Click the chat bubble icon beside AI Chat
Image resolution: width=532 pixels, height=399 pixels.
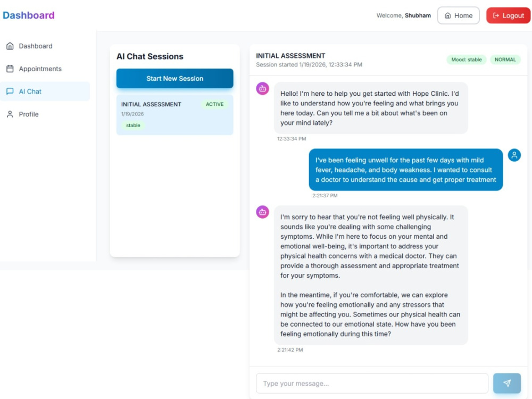point(10,92)
